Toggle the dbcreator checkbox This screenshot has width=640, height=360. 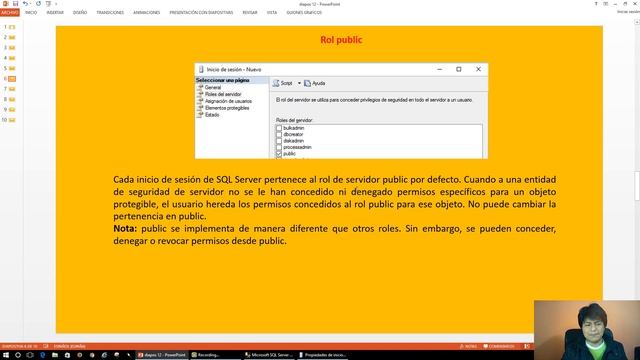(279, 134)
